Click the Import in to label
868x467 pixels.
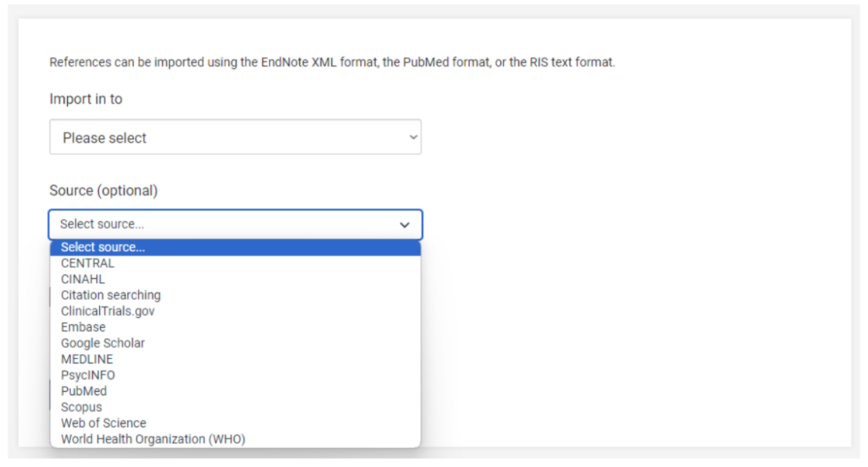(x=86, y=99)
